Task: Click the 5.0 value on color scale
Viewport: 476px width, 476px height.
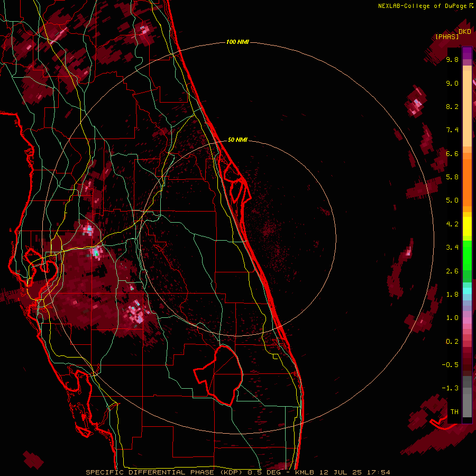Action: pos(452,200)
